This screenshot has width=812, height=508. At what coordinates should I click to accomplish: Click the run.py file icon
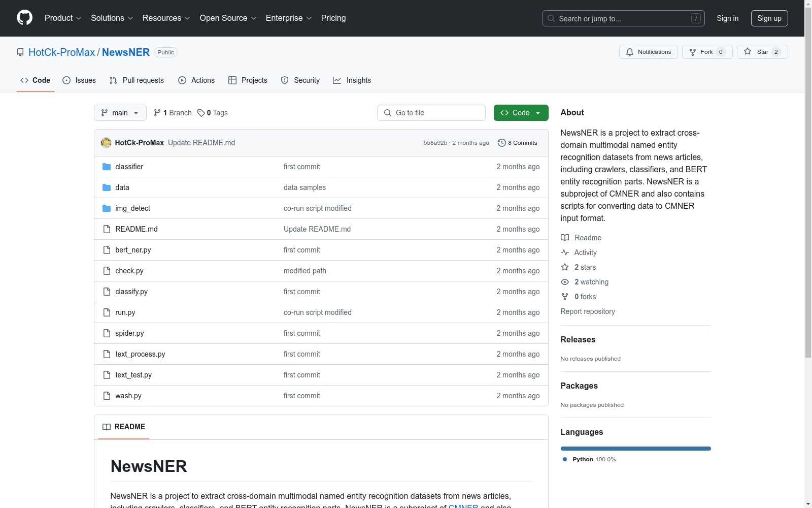(107, 312)
